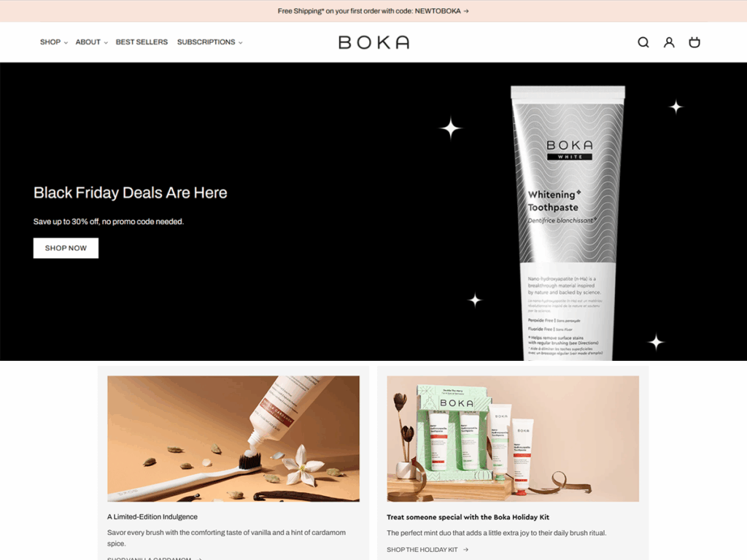Click the BOKA logo in header
This screenshot has height=560, width=747.
[x=374, y=42]
